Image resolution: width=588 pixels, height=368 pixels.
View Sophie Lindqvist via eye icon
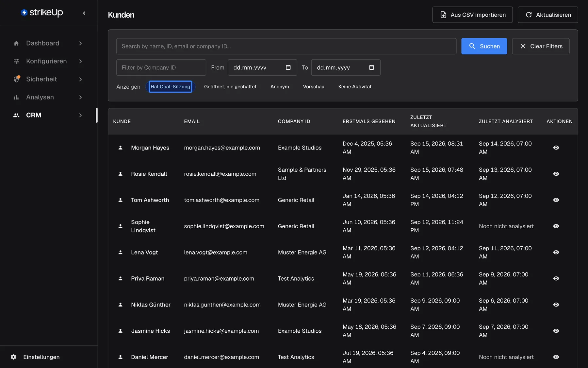pos(556,226)
